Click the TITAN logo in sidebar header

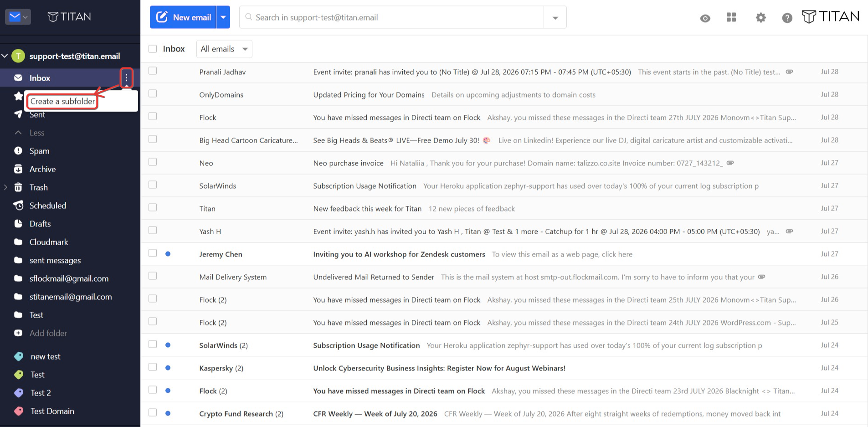click(x=69, y=17)
